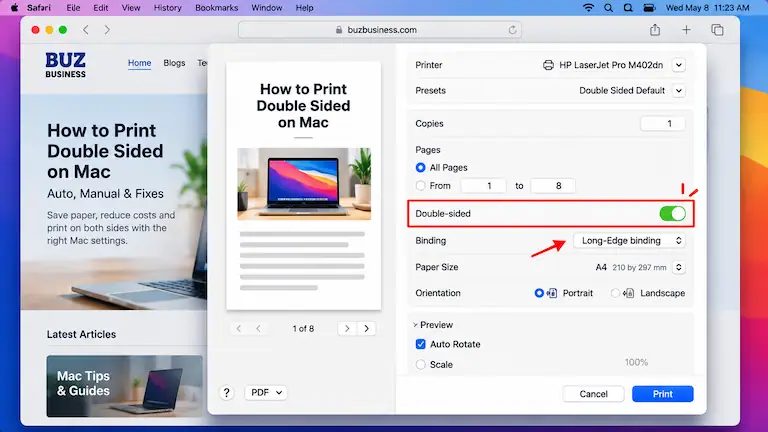Click the 'Latest Articles' heading
Viewport: 768px width, 432px height.
click(x=81, y=334)
